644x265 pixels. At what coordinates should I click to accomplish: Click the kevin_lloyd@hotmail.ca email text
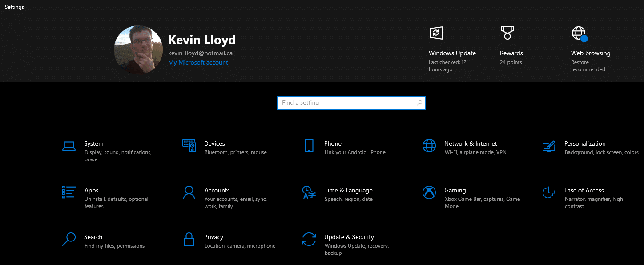[200, 53]
